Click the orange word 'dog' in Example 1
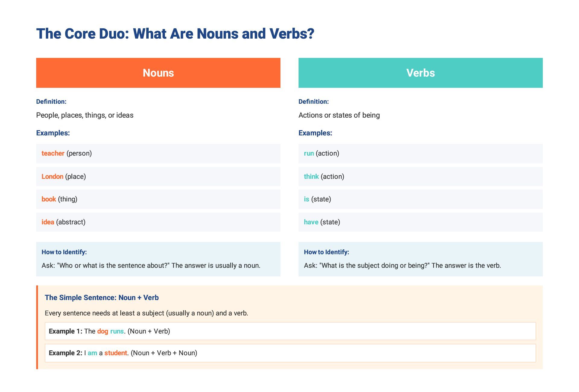Screen dimensions: 579x392 pos(103,331)
